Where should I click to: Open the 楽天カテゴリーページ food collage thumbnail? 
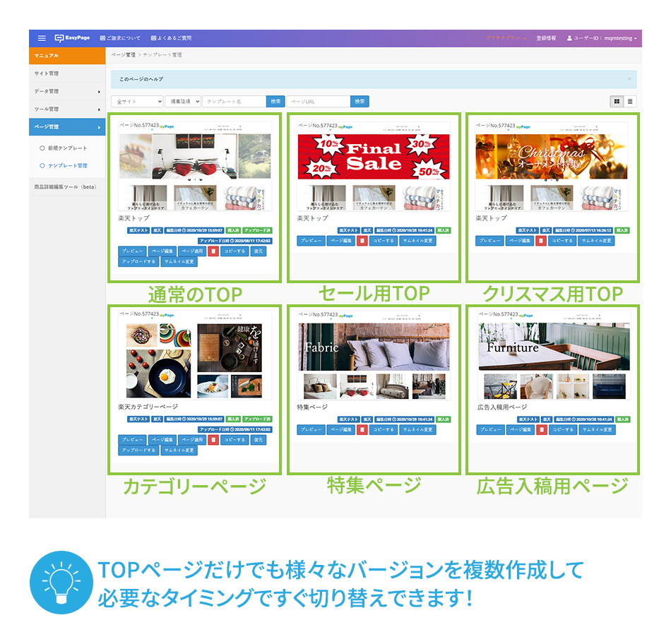click(x=195, y=355)
